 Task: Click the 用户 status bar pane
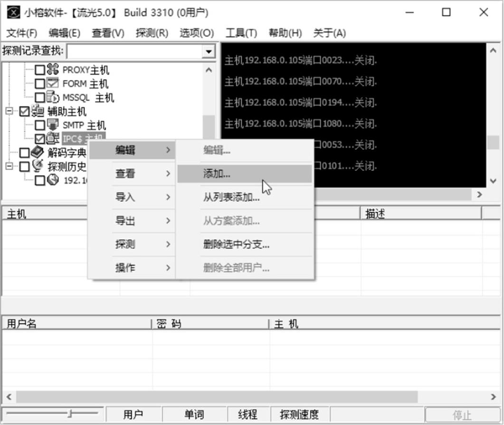point(133,415)
